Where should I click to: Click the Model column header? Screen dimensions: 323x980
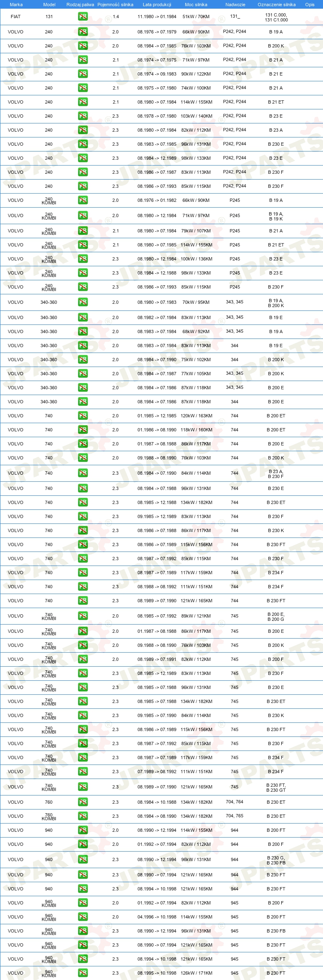point(49,5)
